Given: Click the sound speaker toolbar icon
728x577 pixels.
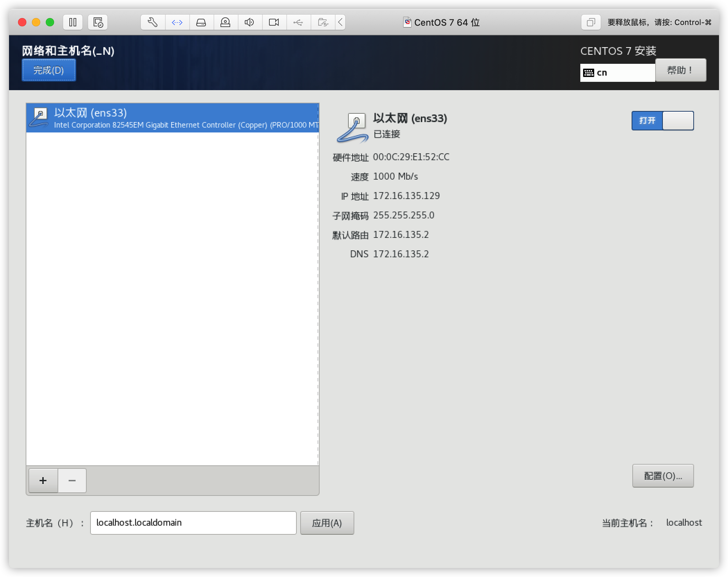Looking at the screenshot, I should click(x=249, y=23).
